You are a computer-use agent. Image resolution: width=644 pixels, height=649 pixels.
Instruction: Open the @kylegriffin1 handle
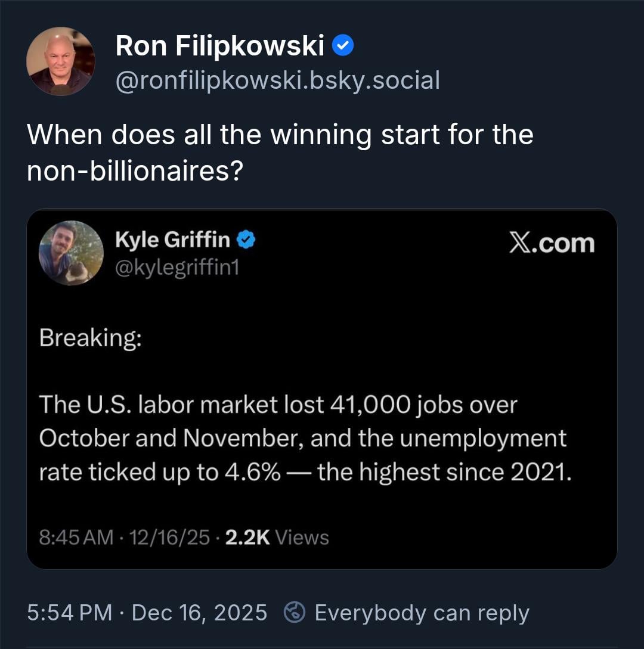[x=177, y=268]
